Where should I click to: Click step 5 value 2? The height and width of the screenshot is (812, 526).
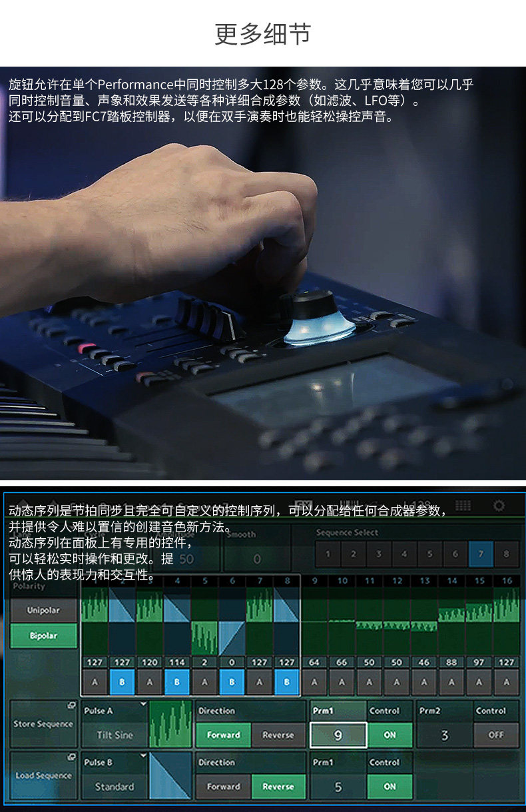pos(204,662)
